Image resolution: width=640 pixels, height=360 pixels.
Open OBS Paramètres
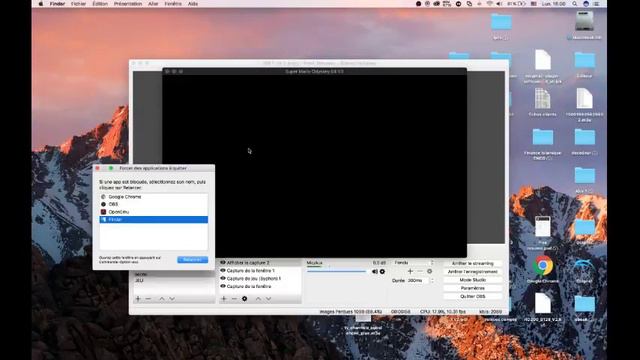coord(473,288)
